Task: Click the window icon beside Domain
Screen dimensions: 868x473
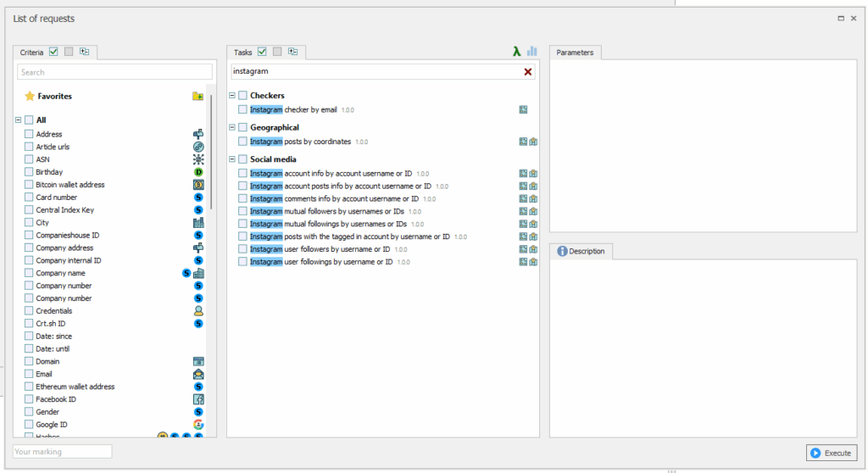Action: tap(198, 362)
